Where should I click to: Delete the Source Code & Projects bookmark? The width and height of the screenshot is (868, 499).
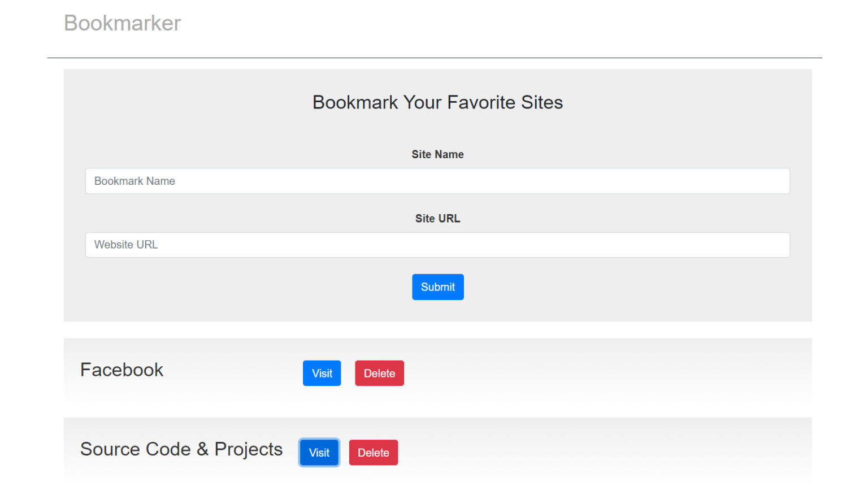point(373,452)
